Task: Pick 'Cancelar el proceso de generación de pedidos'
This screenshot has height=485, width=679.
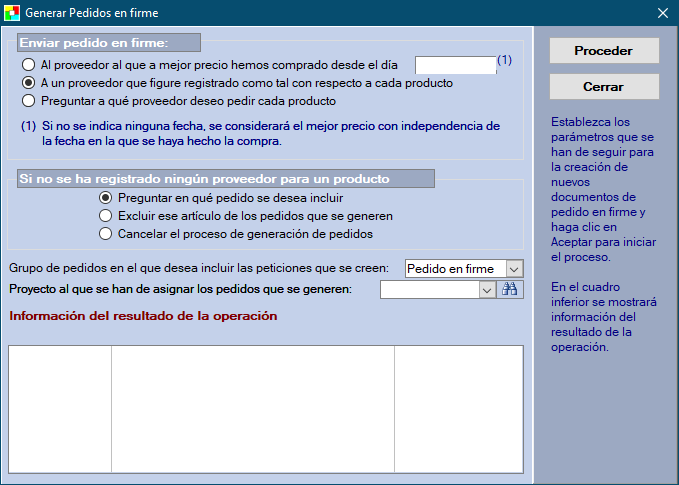Action: (105, 234)
